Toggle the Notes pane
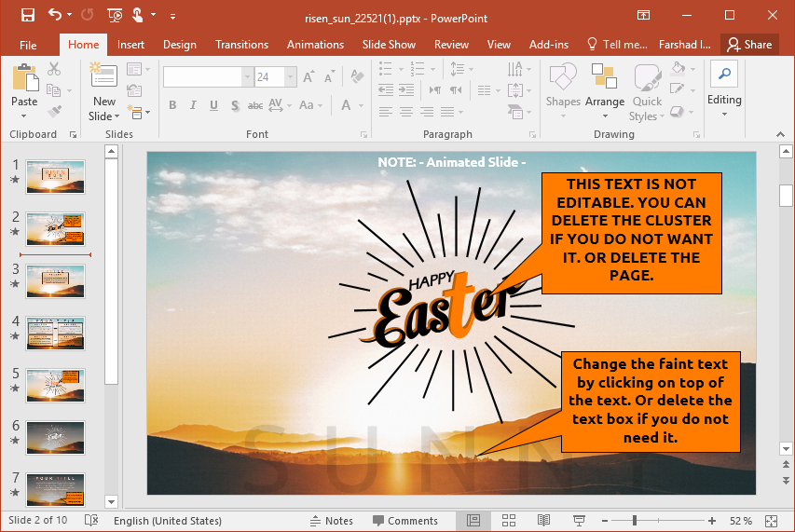 point(332,521)
